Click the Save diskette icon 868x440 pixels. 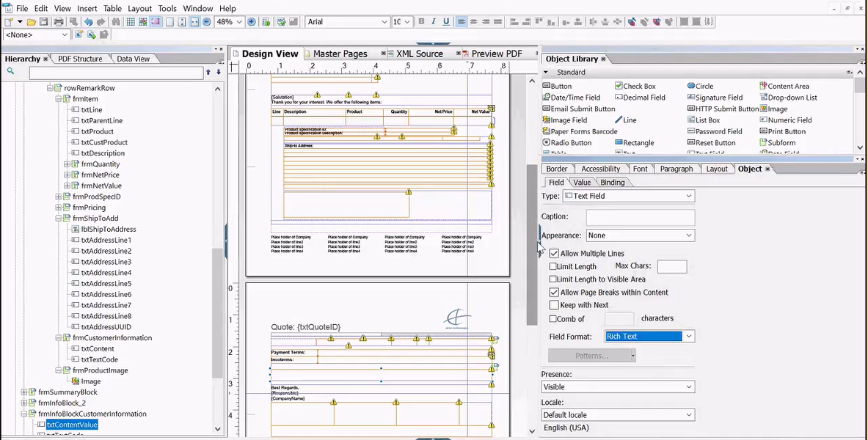43,21
